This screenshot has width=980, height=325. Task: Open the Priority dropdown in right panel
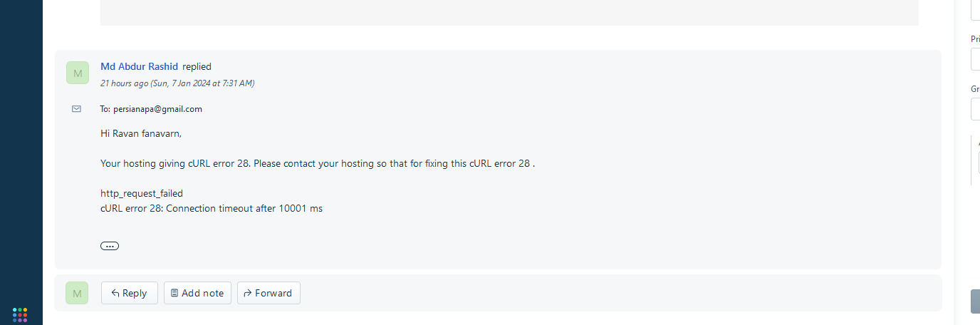(976, 59)
